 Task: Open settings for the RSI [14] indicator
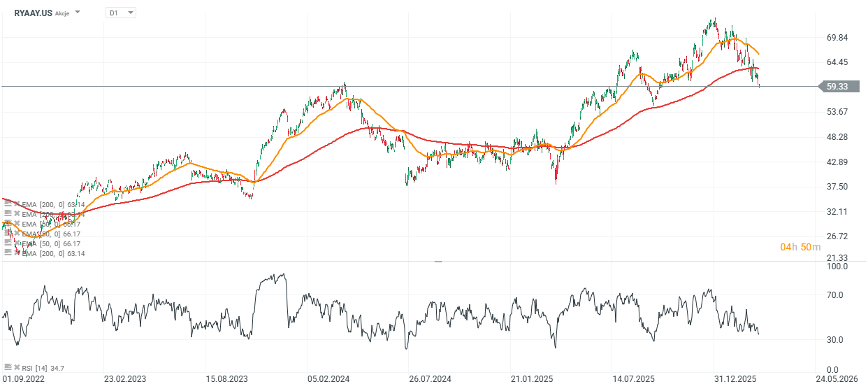click(8, 367)
